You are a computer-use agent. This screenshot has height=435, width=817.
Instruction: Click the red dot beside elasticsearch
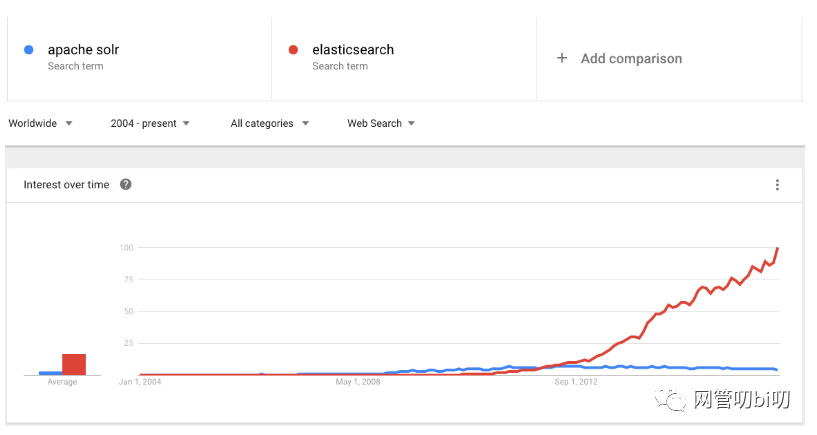pyautogui.click(x=293, y=49)
